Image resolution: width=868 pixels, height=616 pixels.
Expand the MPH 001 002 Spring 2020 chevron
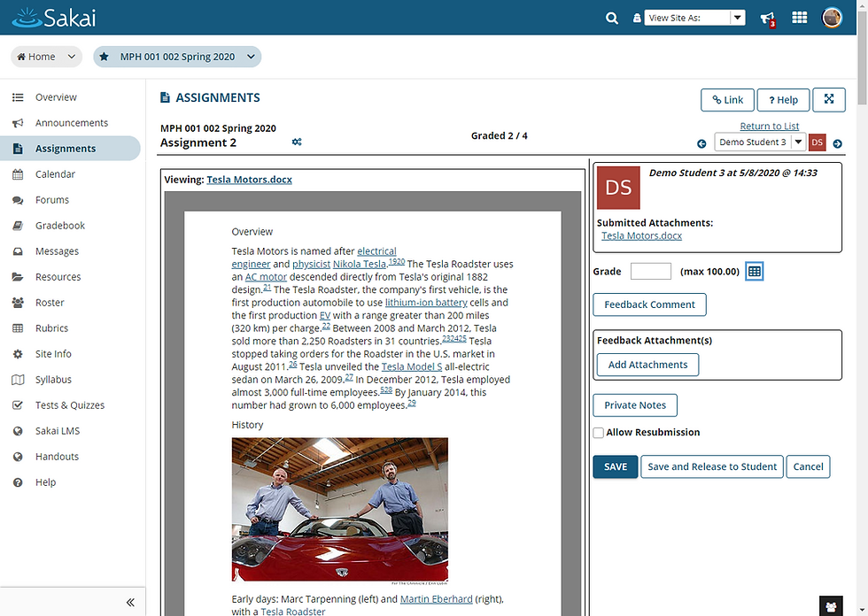coord(251,57)
